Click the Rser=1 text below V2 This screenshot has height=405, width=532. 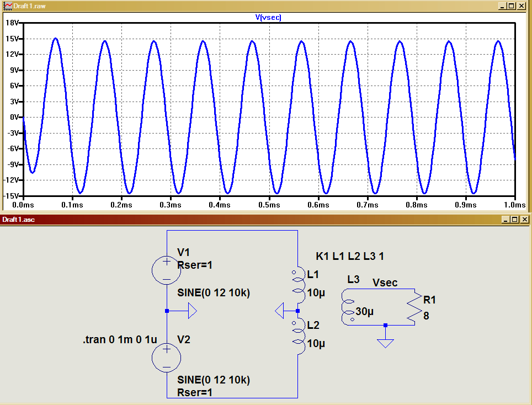click(195, 392)
